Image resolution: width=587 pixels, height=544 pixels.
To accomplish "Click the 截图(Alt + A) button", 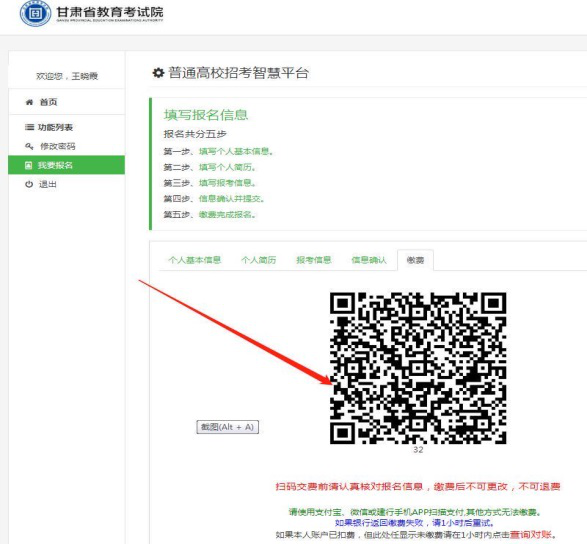I will (x=228, y=427).
